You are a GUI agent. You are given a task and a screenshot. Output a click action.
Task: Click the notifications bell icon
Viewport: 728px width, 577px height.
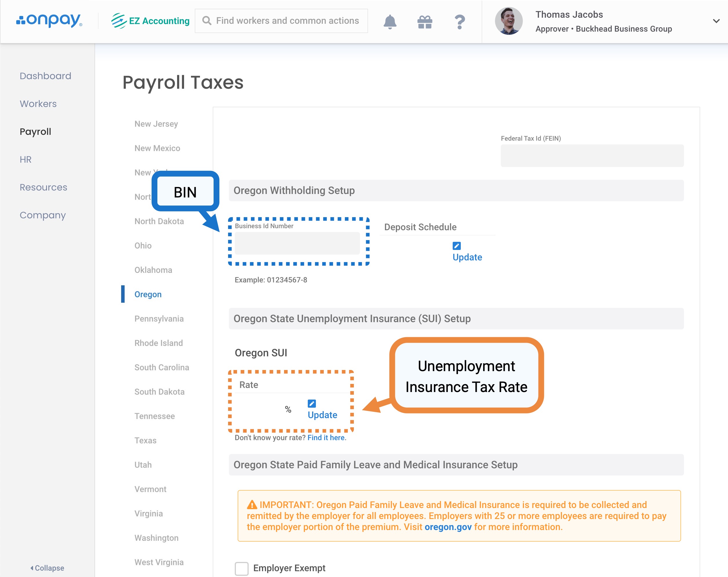[x=390, y=22]
